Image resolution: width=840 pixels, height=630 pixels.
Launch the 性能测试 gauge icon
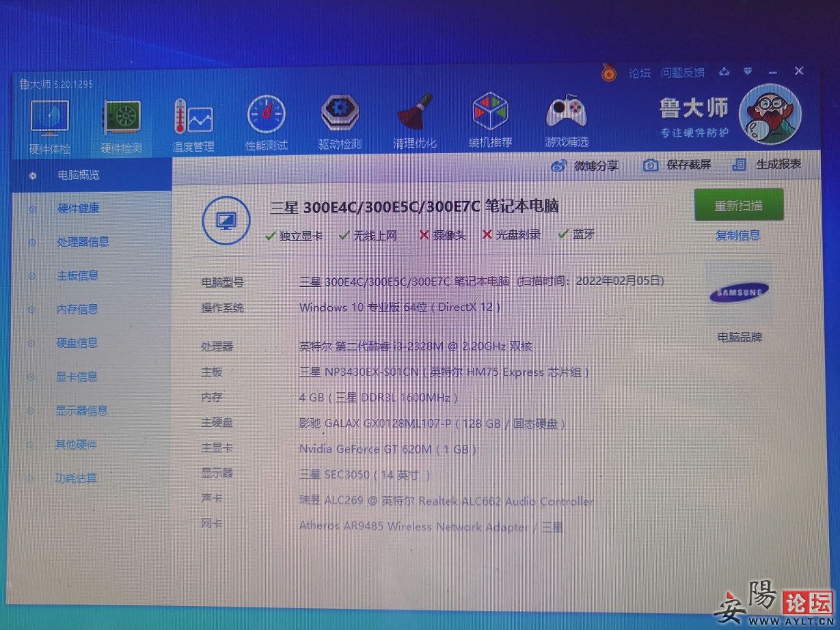point(267,115)
